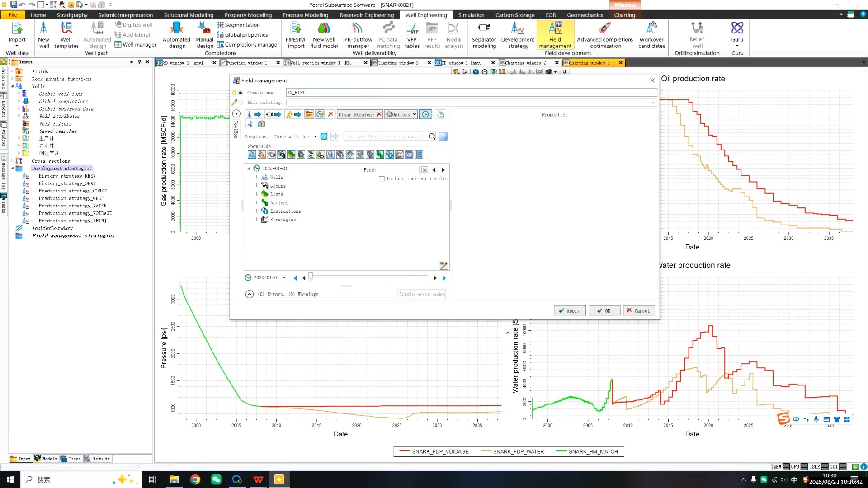Click the paste icon beside the scissors
The height and width of the screenshot is (488, 868).
pyautogui.click(x=261, y=124)
